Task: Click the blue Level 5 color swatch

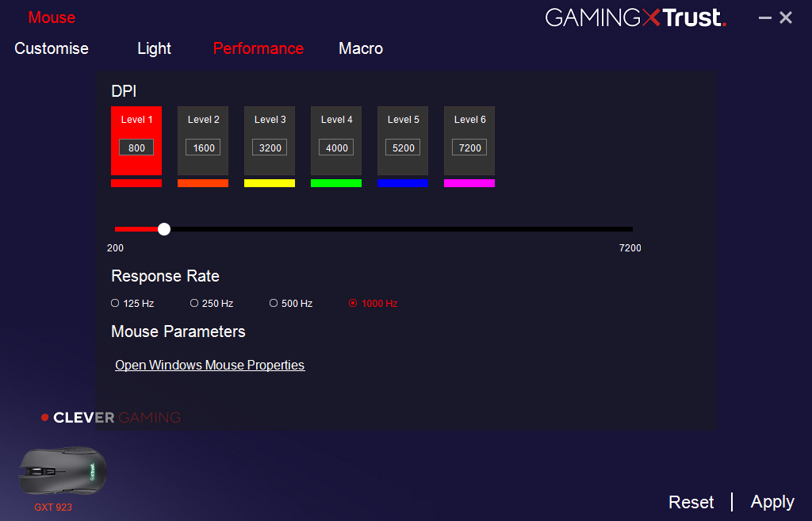Action: point(403,183)
